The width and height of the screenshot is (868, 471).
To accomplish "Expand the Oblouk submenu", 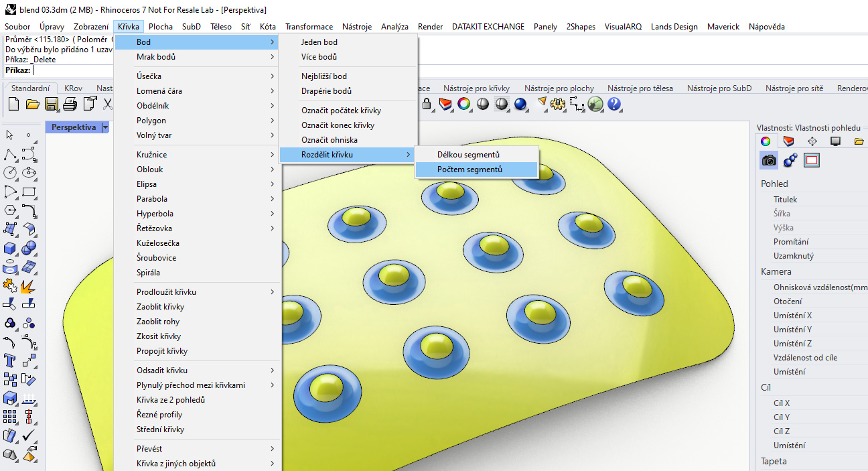I will click(198, 170).
